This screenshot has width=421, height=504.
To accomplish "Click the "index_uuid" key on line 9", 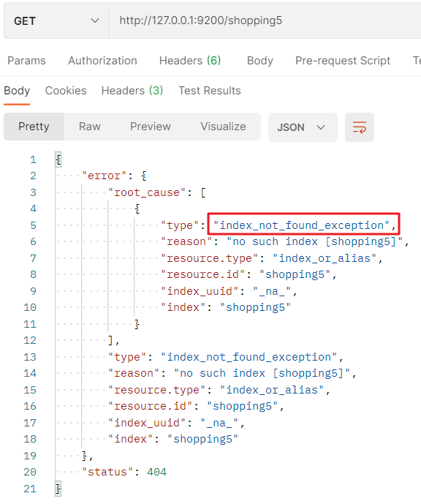I will click(x=200, y=292).
